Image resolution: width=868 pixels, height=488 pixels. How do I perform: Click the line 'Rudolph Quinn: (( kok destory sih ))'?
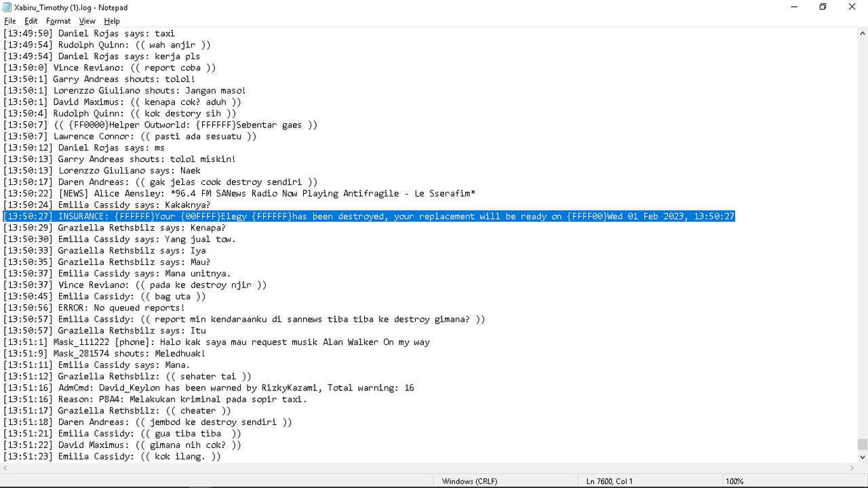(119, 113)
